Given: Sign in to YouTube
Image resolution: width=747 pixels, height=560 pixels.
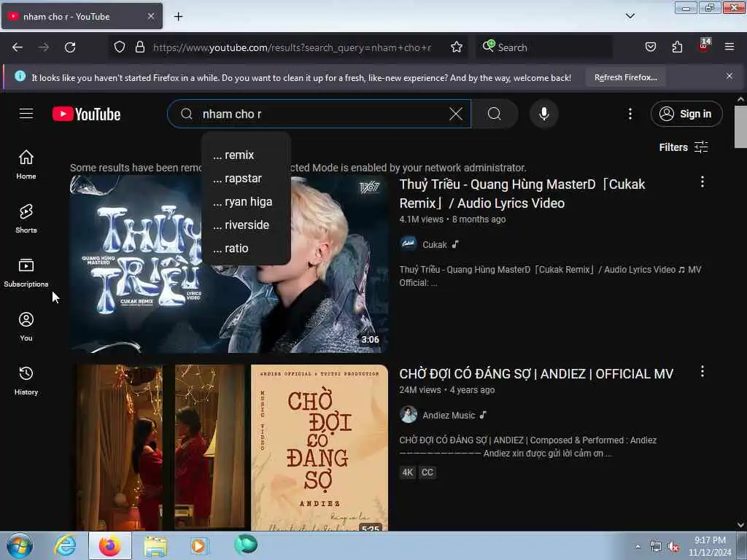Looking at the screenshot, I should 686,114.
